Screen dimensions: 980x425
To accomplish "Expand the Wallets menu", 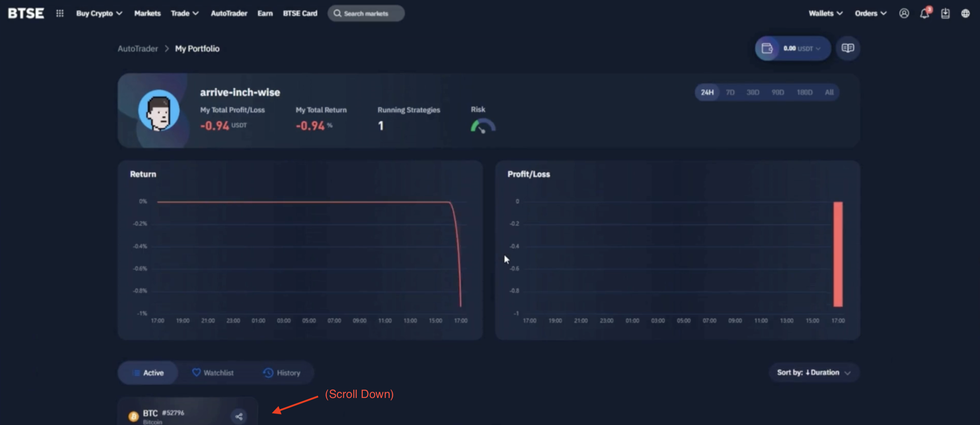I will pos(825,13).
